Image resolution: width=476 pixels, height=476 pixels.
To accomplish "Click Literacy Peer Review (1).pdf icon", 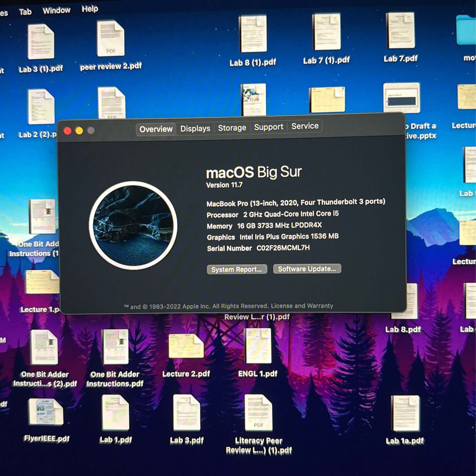I will tap(258, 413).
